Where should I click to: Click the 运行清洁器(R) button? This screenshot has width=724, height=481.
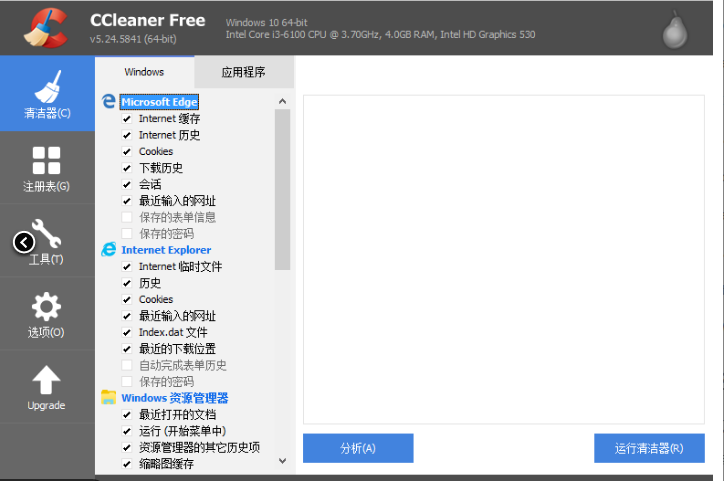[649, 448]
